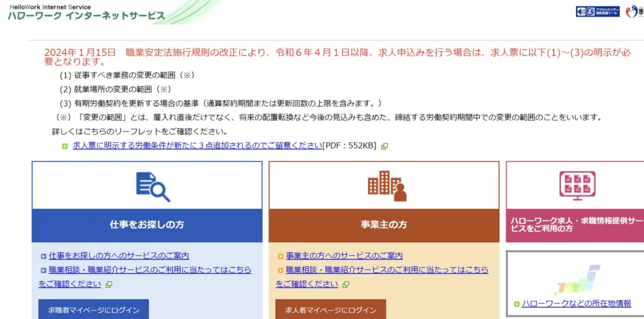Click the HelloWork Internet Service logo
Screen dimensions: 644x319
86,13
